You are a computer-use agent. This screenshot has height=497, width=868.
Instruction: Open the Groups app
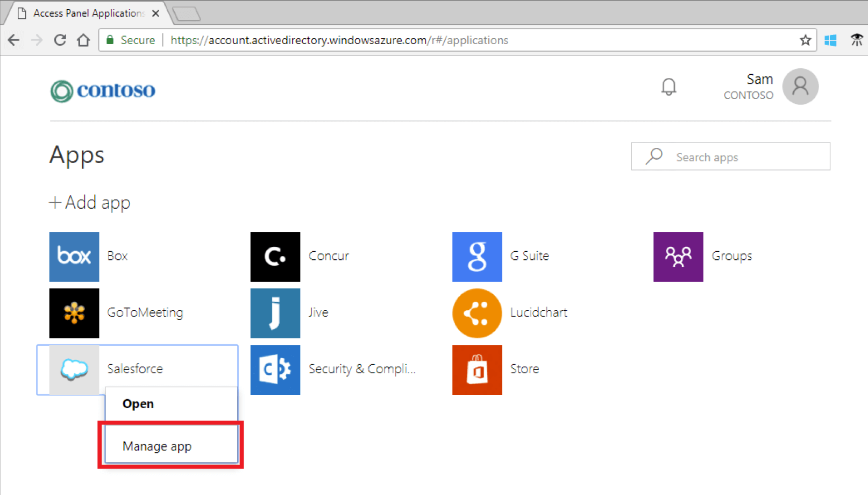pyautogui.click(x=678, y=257)
